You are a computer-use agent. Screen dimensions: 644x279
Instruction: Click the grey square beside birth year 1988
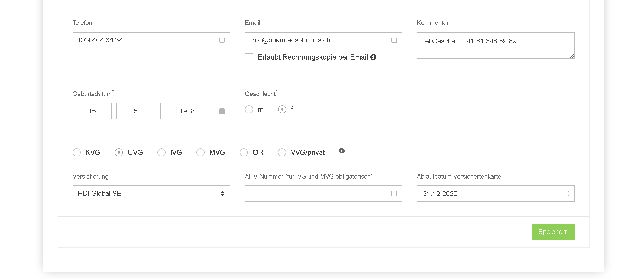222,111
